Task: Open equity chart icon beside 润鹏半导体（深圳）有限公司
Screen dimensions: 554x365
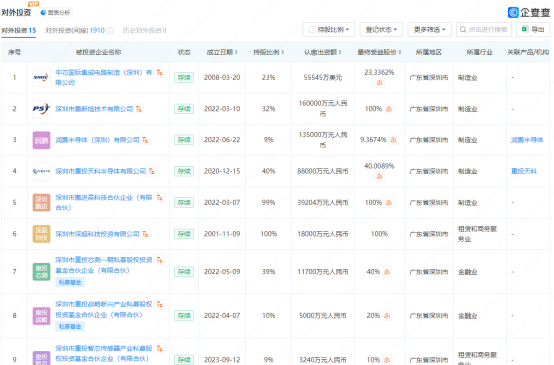Action: coord(145,140)
